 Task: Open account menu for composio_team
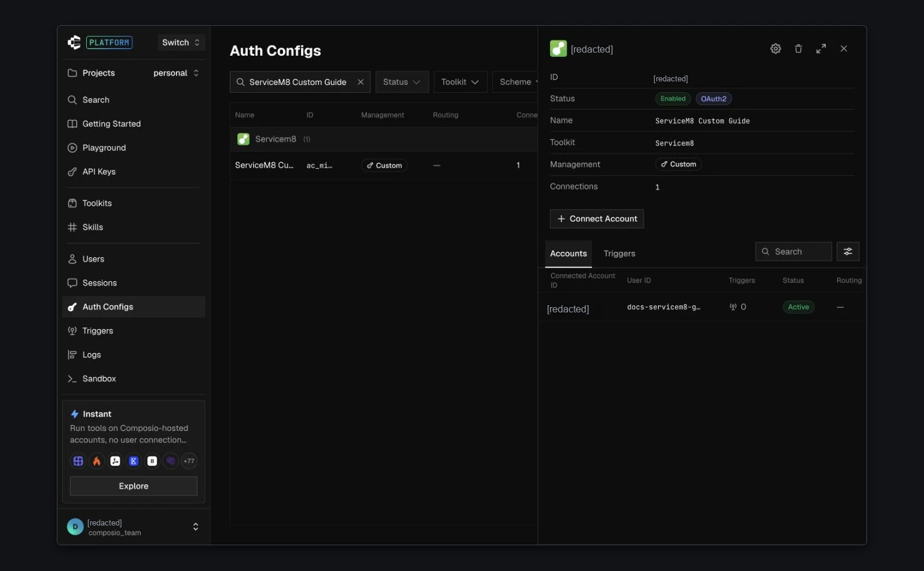[x=133, y=527]
